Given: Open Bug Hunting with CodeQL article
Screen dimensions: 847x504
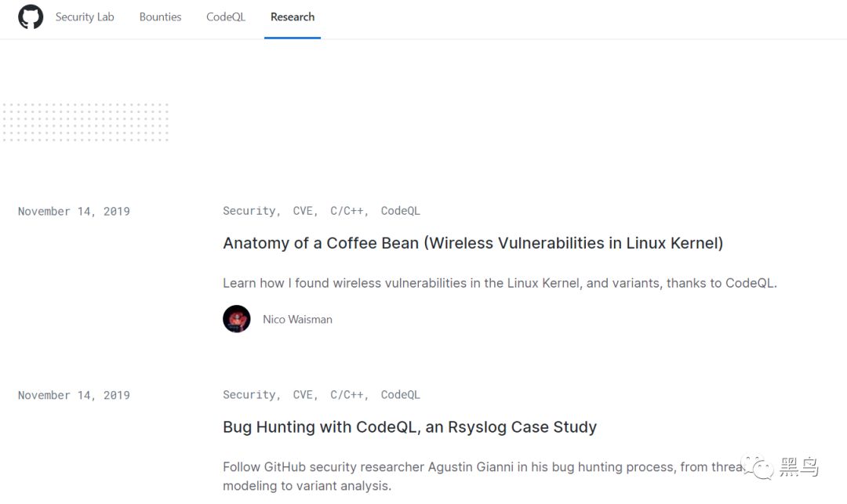Looking at the screenshot, I should pyautogui.click(x=409, y=427).
